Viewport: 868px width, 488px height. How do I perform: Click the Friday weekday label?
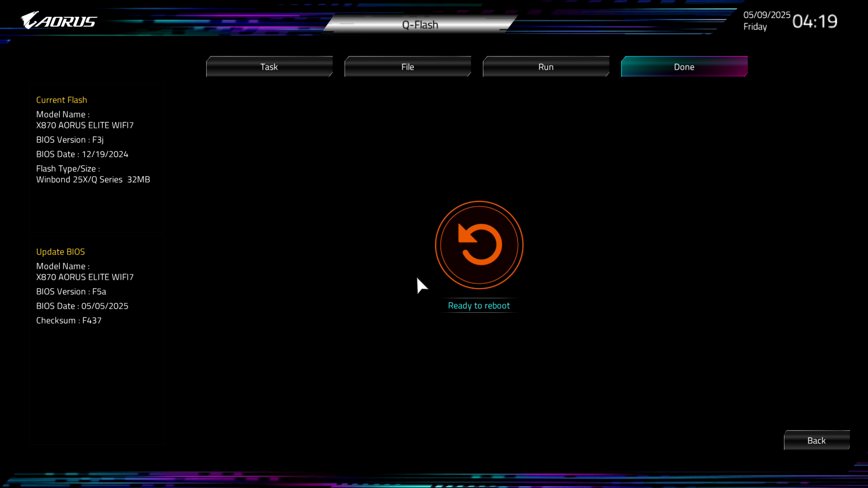coord(755,27)
